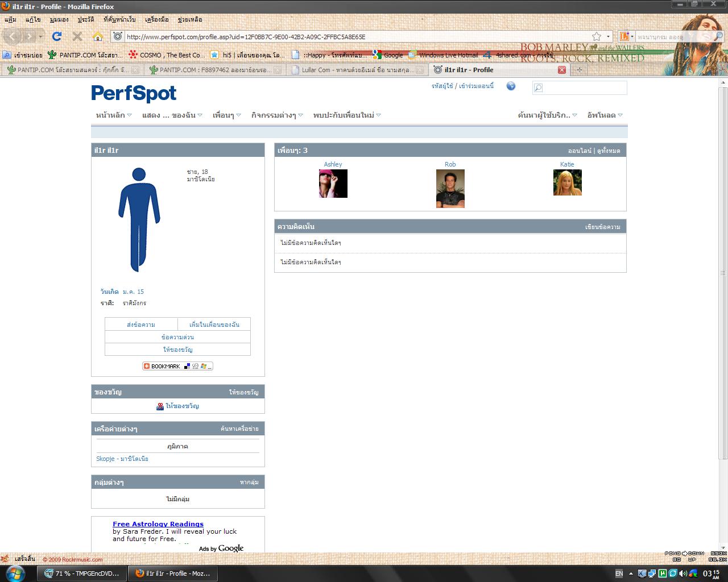Screen dimensions: 728x582
Task: Switch to the first PANTIP.COM tab
Action: coord(72,70)
